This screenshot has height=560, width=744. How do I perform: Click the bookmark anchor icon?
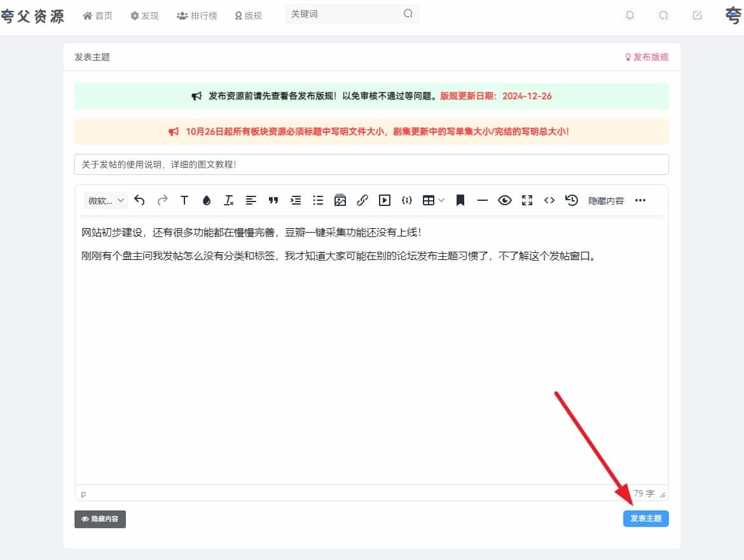tap(460, 200)
